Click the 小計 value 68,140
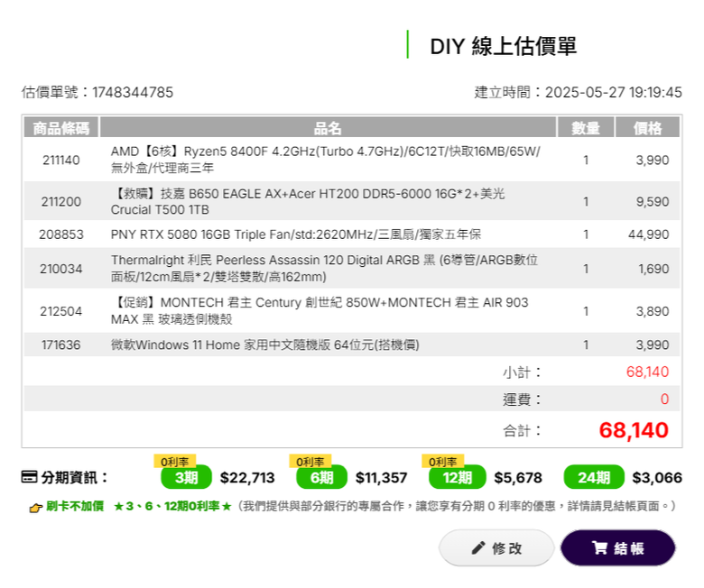 pyautogui.click(x=647, y=372)
